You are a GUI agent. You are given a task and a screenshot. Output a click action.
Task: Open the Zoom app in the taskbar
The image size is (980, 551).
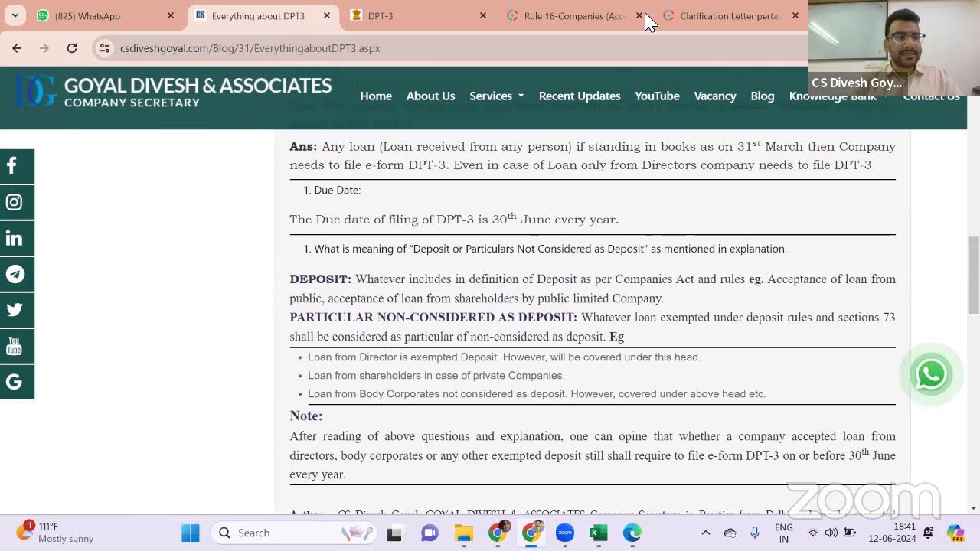point(565,533)
